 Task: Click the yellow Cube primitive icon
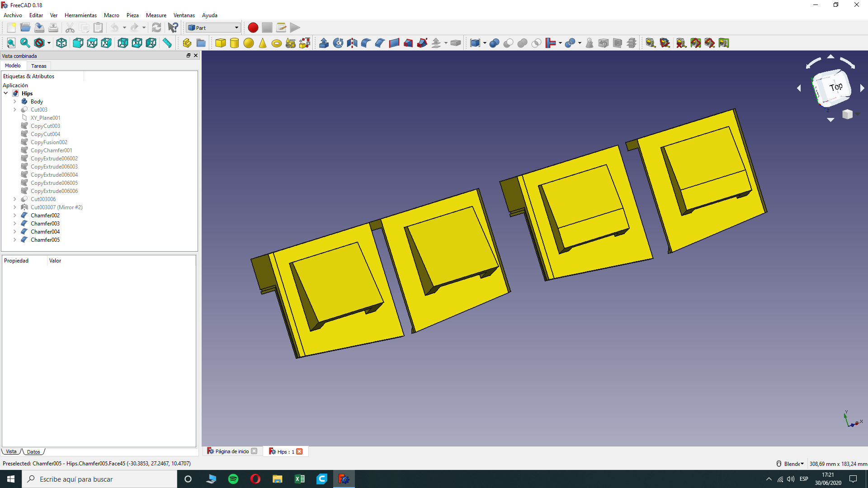click(x=221, y=43)
